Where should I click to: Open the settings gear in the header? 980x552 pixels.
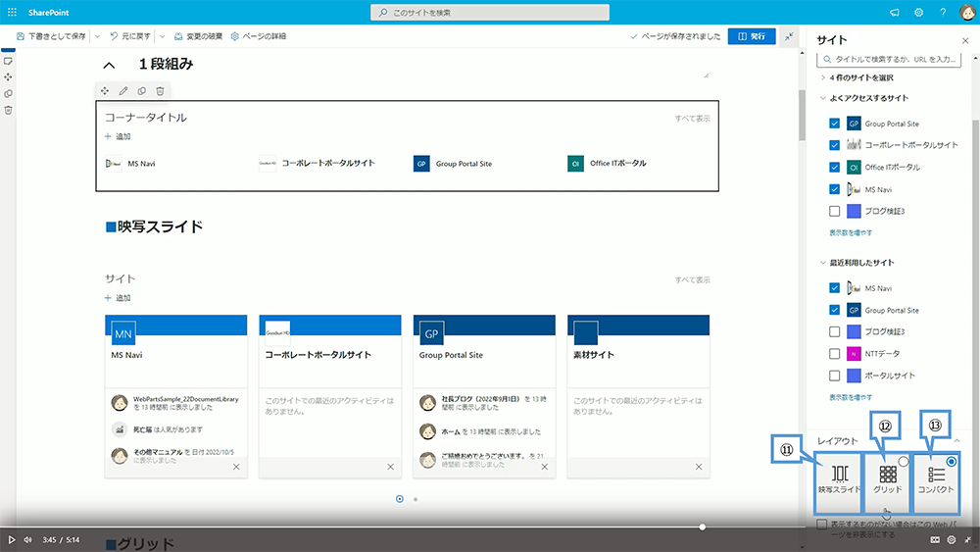tap(919, 12)
